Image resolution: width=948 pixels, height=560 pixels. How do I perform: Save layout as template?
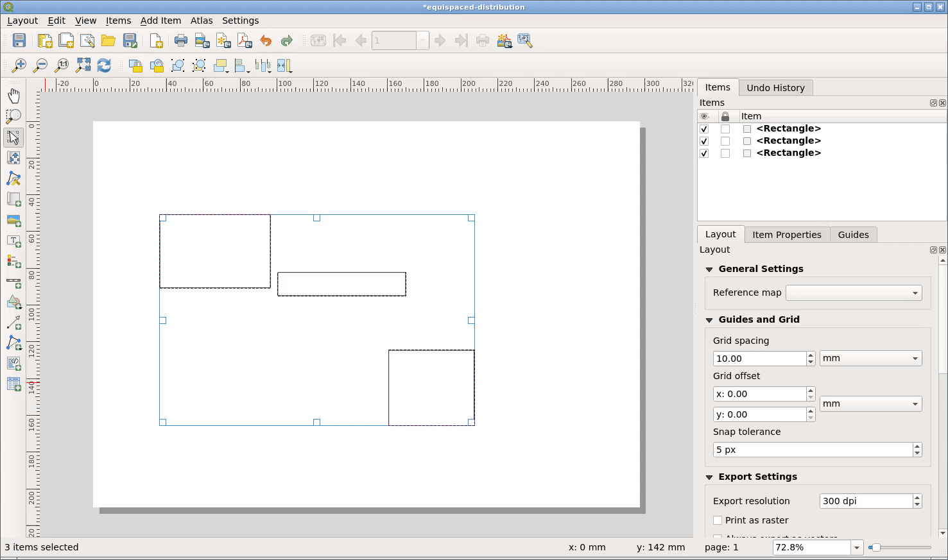(130, 40)
